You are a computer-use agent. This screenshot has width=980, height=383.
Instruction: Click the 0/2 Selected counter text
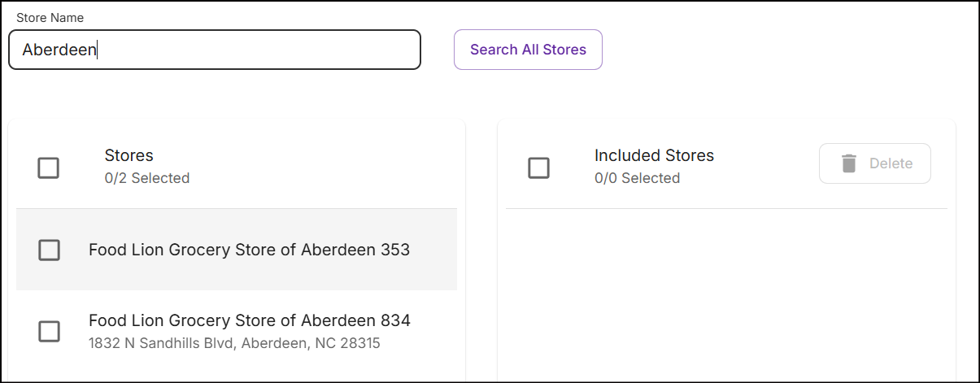(147, 178)
